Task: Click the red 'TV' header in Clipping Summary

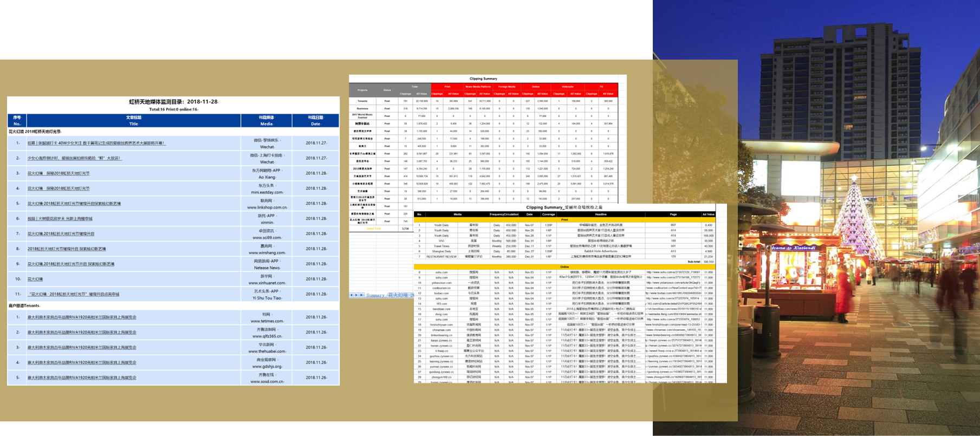Action: point(601,87)
